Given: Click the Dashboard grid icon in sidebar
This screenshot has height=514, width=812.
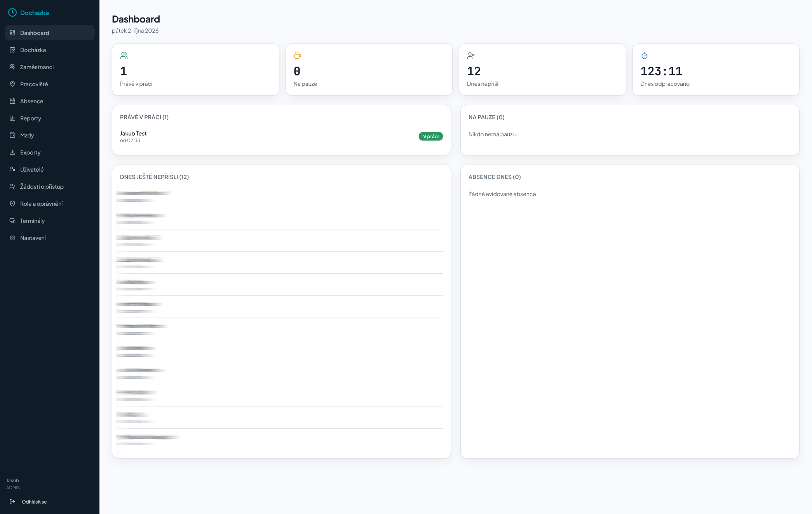Looking at the screenshot, I should click(x=12, y=33).
